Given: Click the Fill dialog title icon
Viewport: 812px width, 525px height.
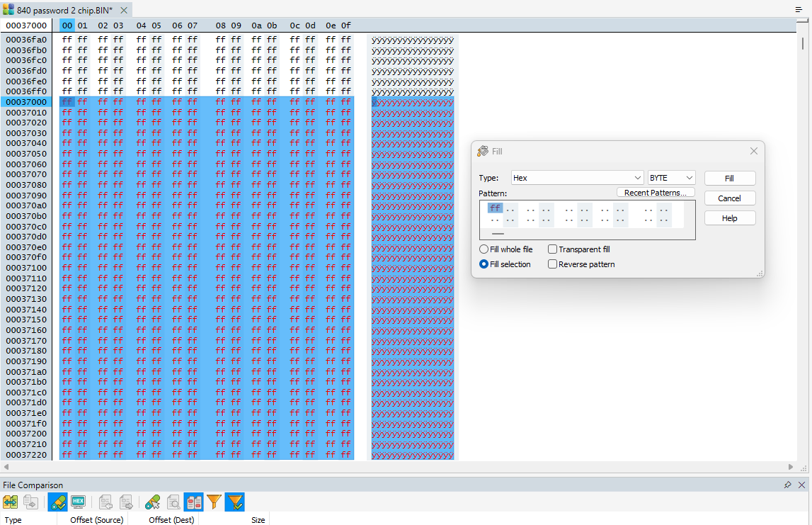Looking at the screenshot, I should tap(483, 151).
